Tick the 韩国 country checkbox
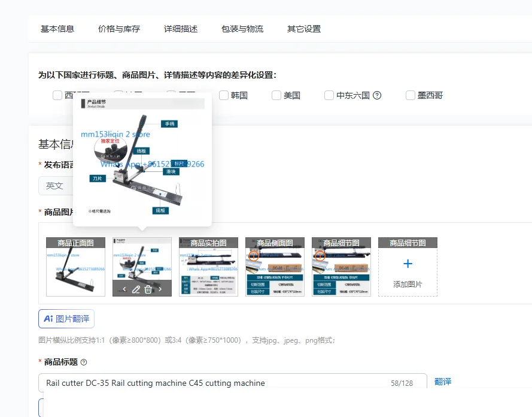Image resolution: width=532 pixels, height=417 pixels. pyautogui.click(x=224, y=95)
